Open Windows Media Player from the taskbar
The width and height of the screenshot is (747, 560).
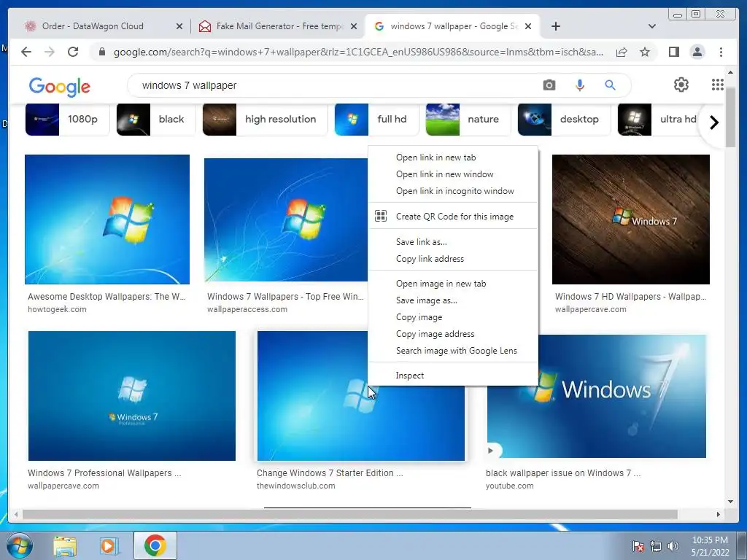pos(108,545)
